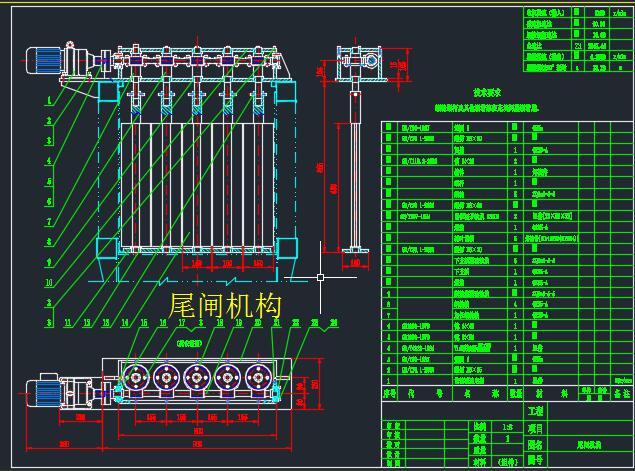Select part callout number 21

tap(277, 323)
